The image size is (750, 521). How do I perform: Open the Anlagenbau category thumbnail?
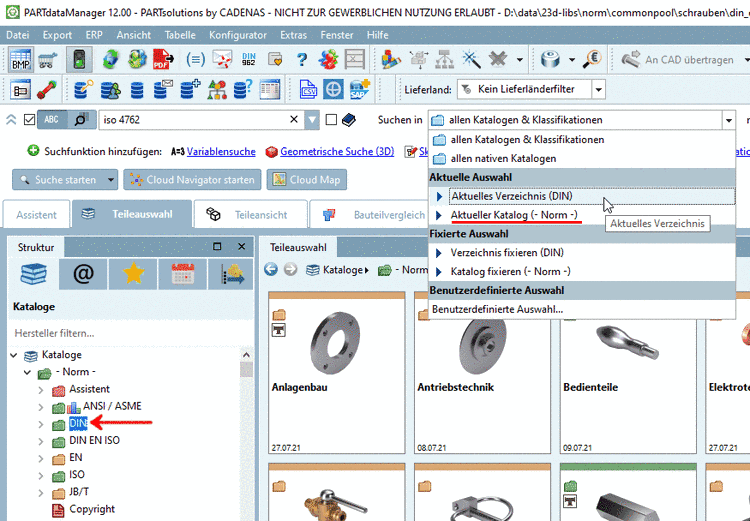(x=336, y=372)
